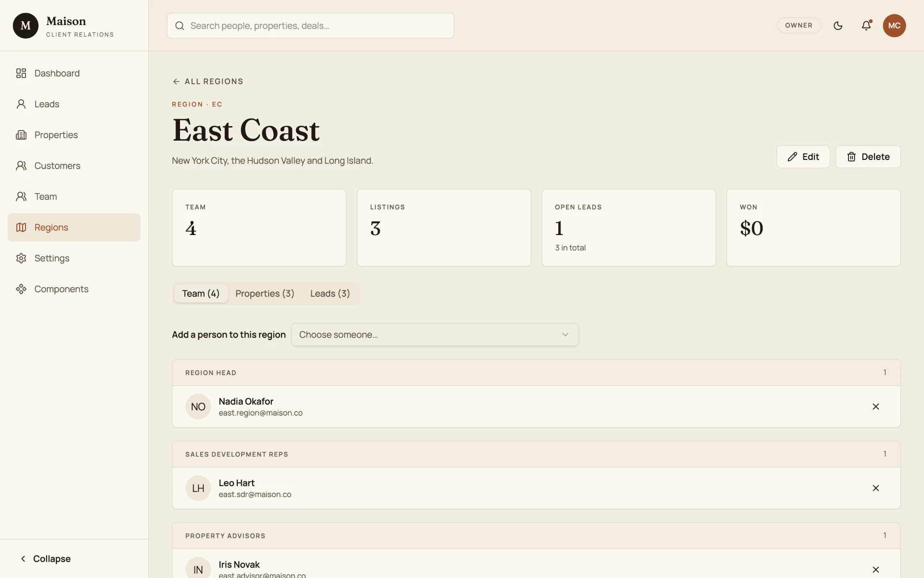Open the MC user avatar menu
The image size is (924, 578).
coord(894,26)
